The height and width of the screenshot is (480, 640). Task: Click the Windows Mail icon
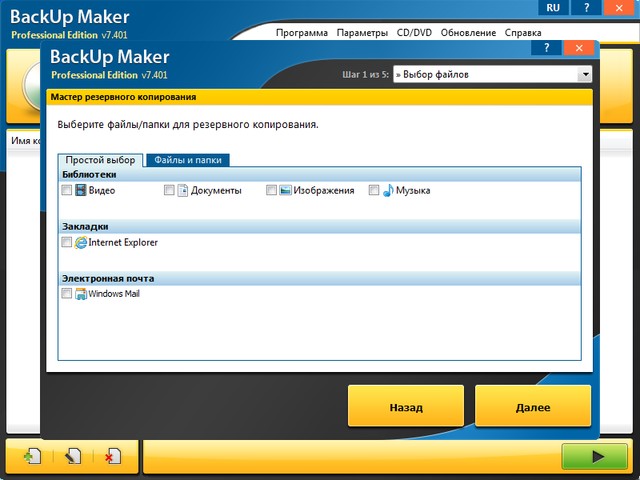tap(81, 294)
